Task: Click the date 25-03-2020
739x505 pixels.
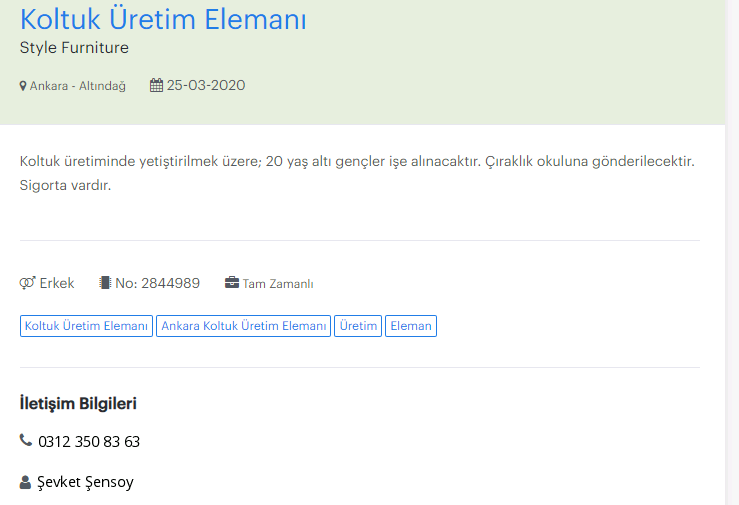Action: pyautogui.click(x=206, y=85)
